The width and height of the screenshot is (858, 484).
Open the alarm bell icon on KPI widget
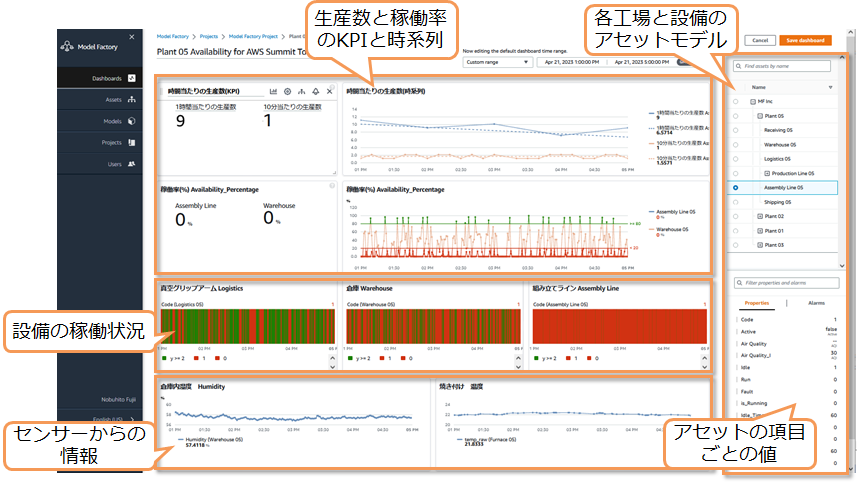tap(316, 91)
